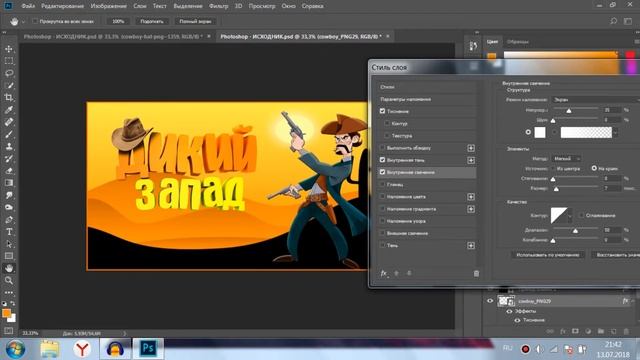
Task: Switch to the cowboy-hat-png document tab
Action: tap(113, 36)
